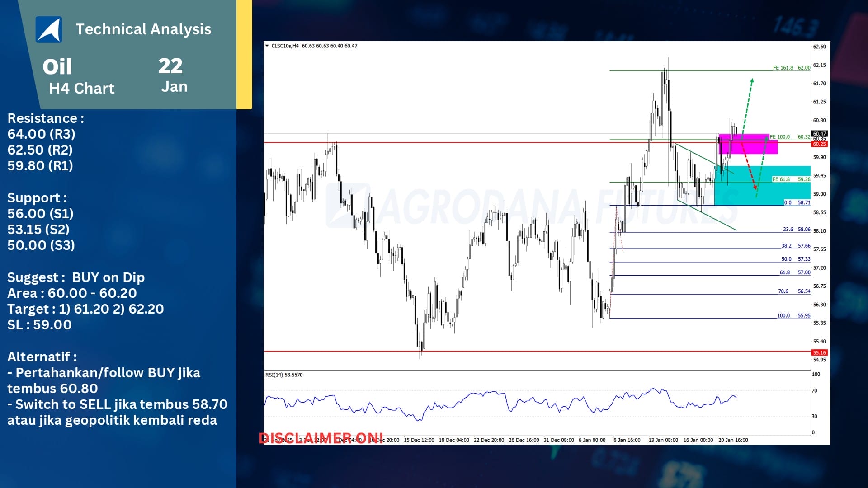Click the 100.0 55.95 Fibonacci label
The width and height of the screenshot is (868, 488).
click(x=793, y=316)
